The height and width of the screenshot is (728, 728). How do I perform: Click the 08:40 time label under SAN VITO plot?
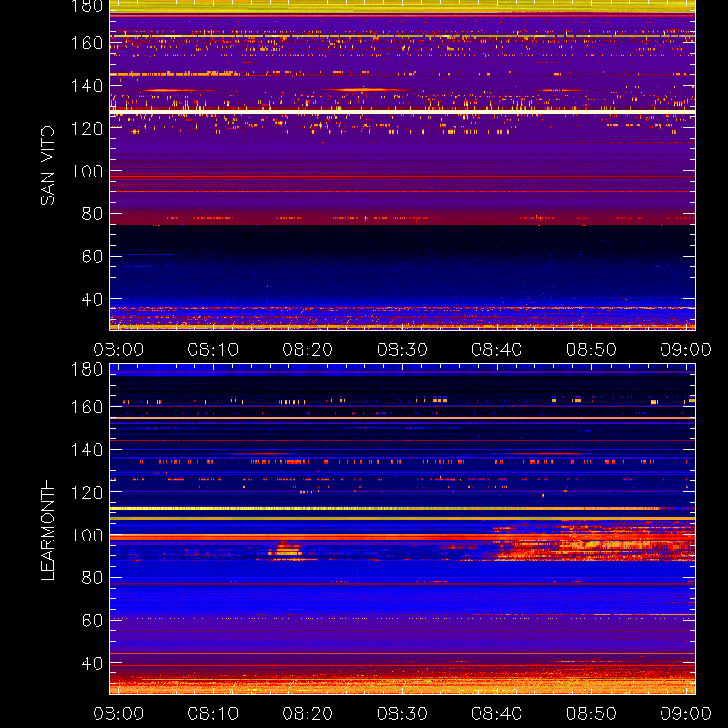coord(497,349)
